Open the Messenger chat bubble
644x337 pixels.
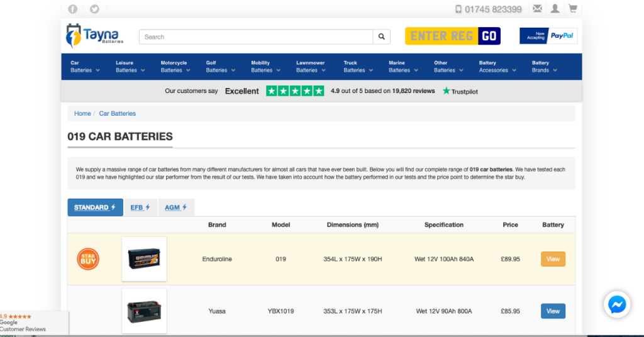617,304
